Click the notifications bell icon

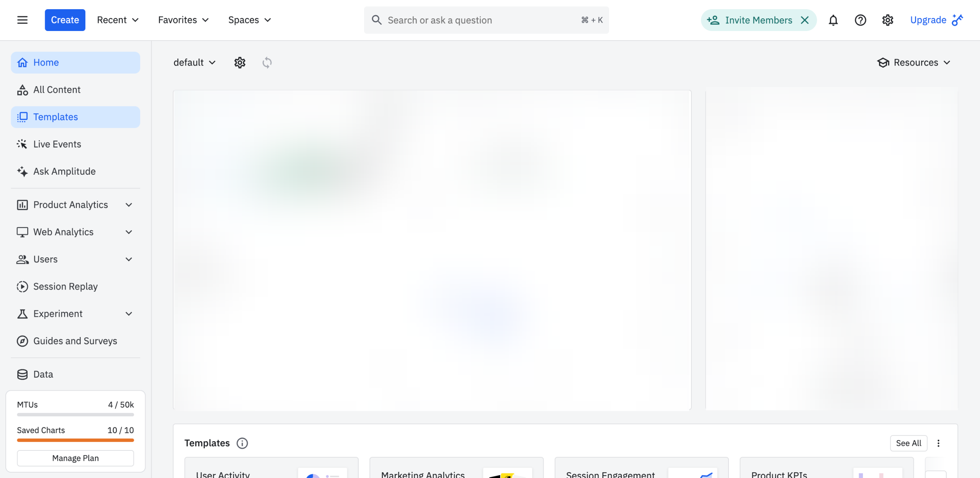point(833,20)
